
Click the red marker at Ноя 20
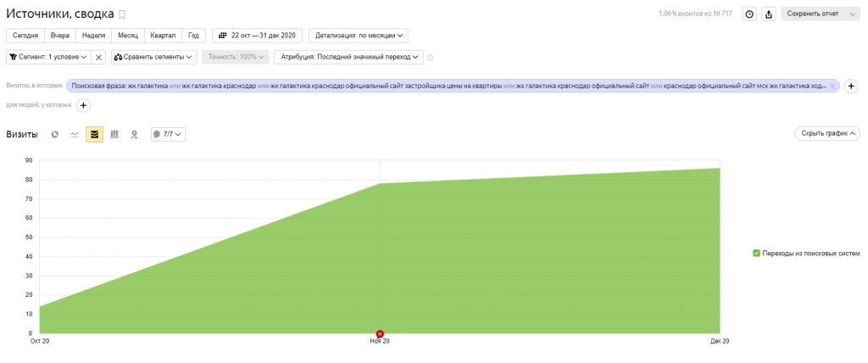click(x=380, y=333)
